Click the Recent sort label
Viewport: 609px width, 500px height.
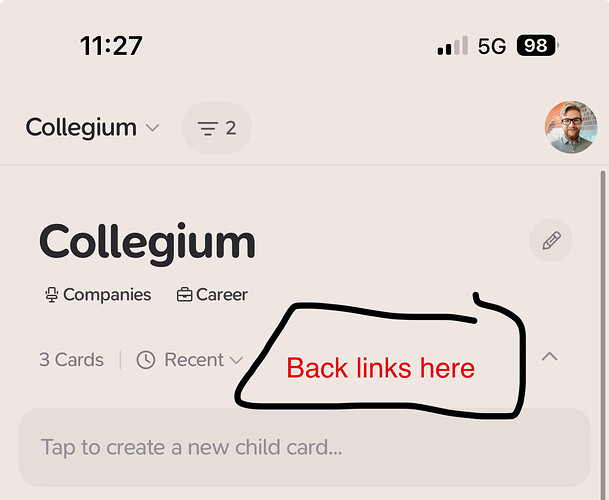[x=194, y=360]
